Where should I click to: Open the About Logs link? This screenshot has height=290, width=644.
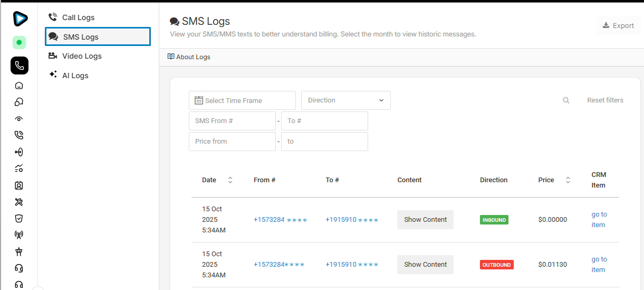tap(189, 57)
